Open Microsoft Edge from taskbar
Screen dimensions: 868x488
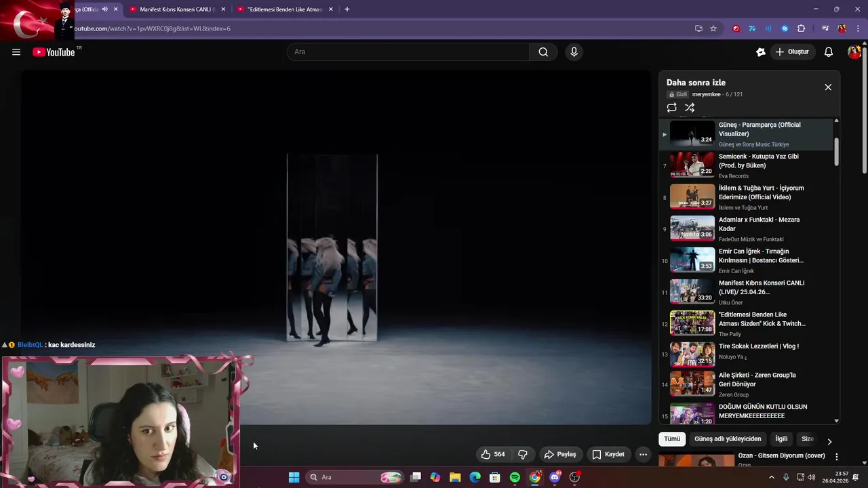pyautogui.click(x=475, y=477)
